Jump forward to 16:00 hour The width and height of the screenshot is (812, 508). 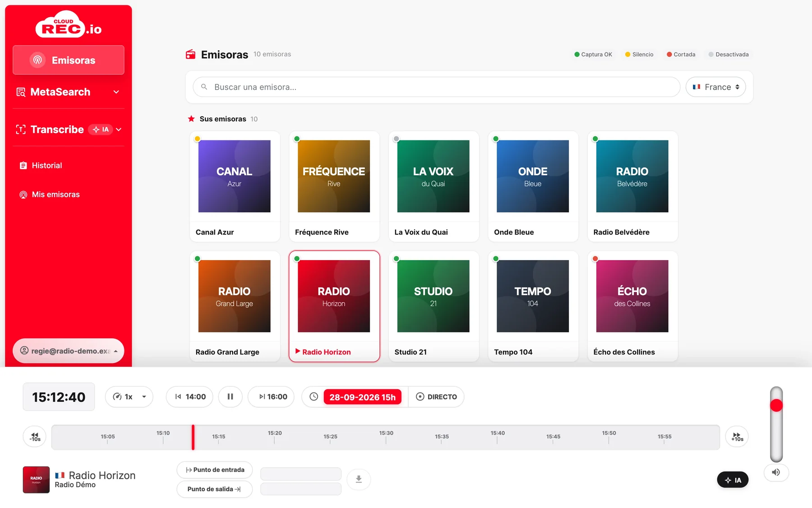click(x=271, y=397)
